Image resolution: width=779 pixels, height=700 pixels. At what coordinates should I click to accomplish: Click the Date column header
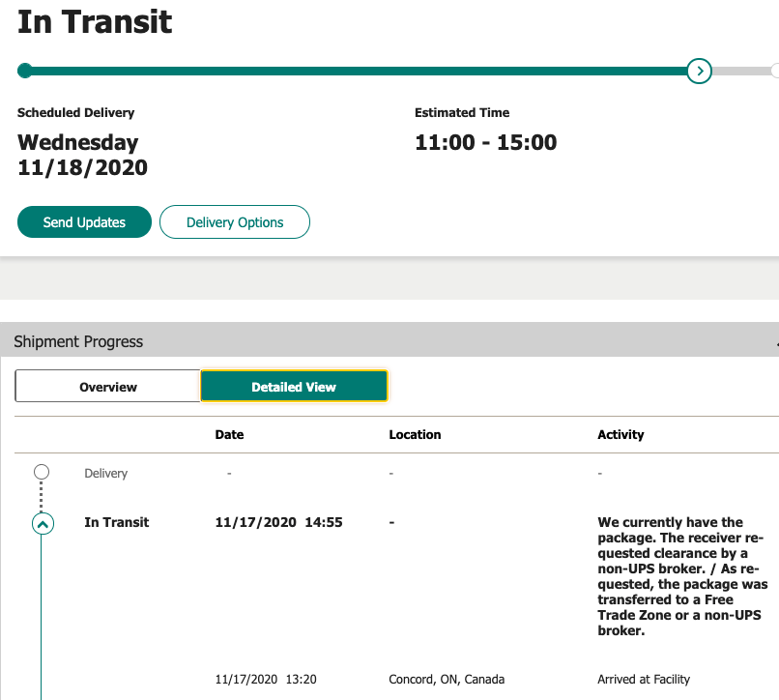[229, 435]
